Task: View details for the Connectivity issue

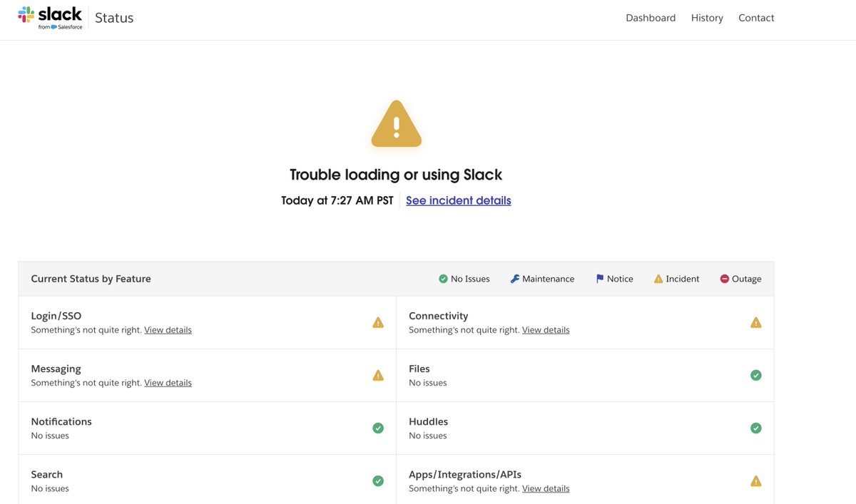Action: point(546,329)
